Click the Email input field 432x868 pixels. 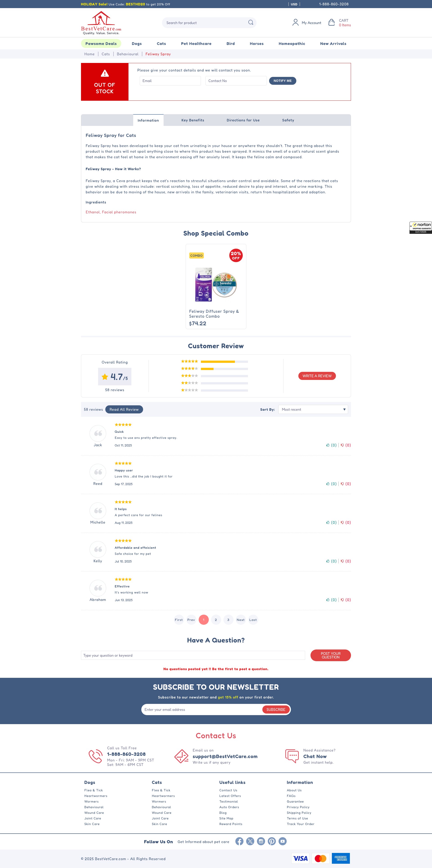coord(170,81)
